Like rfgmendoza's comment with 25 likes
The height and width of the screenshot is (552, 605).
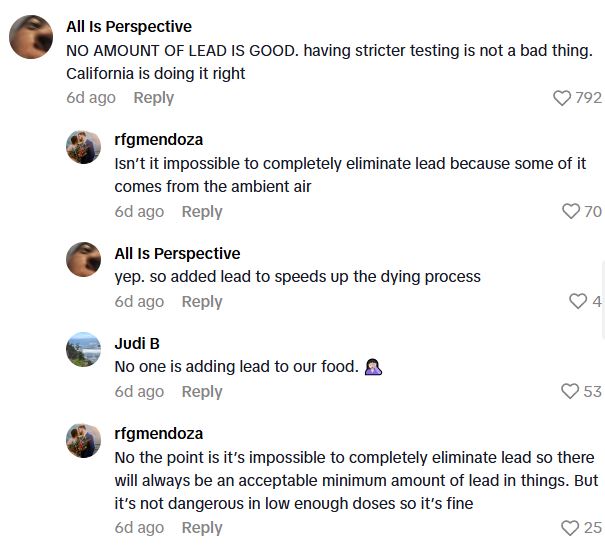point(571,528)
